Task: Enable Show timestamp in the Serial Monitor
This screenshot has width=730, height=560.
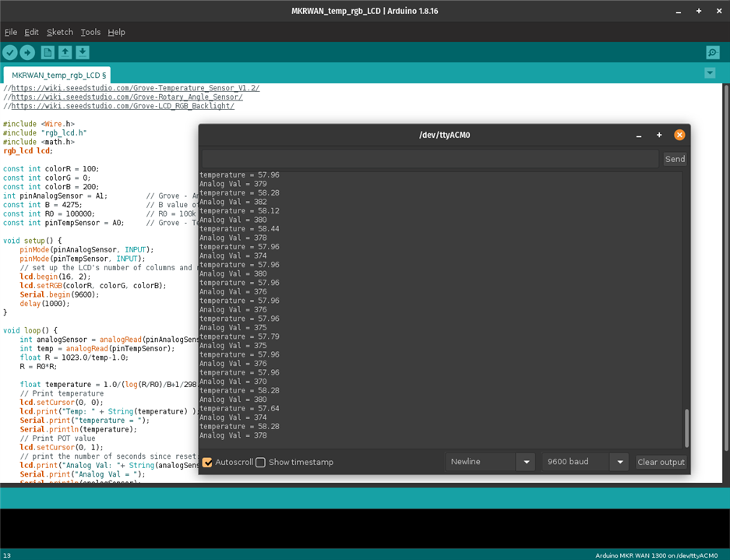Action: tap(261, 463)
